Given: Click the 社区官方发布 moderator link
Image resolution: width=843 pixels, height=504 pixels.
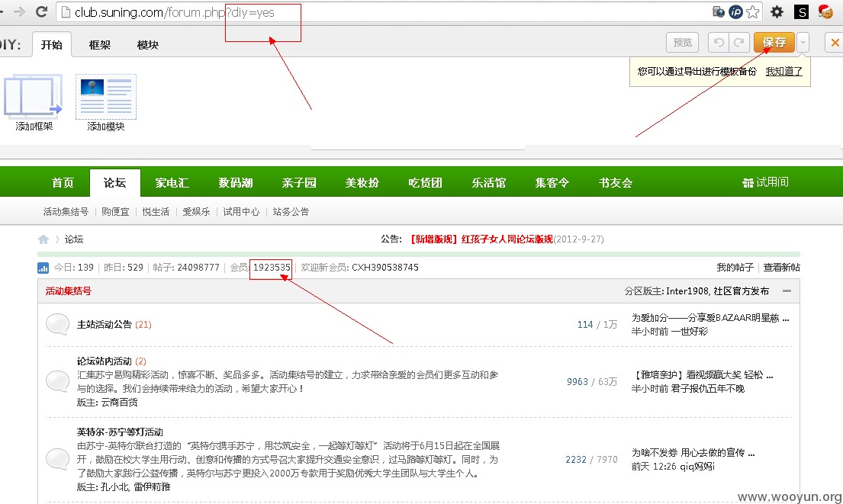Looking at the screenshot, I should click(742, 291).
